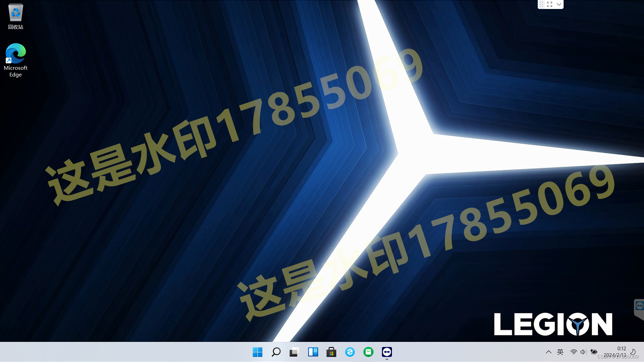Toggle fullscreen in the floating toolbar
The image size is (644, 362).
[550, 4]
